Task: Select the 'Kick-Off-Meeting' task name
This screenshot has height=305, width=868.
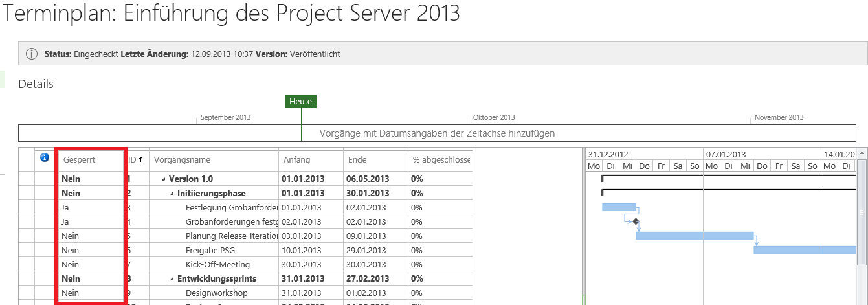Action: [217, 265]
